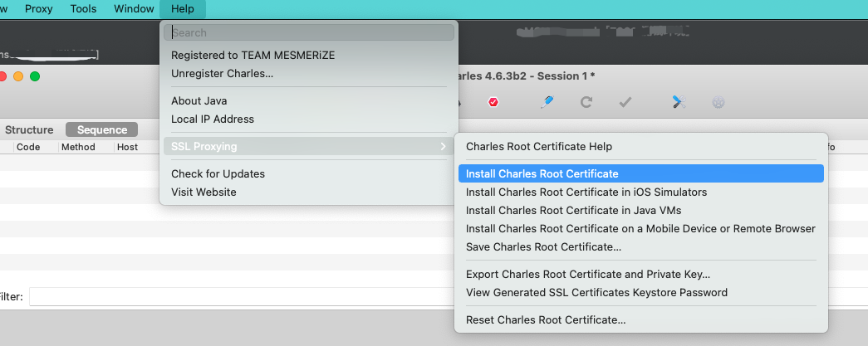Screen dimensions: 868x346
Task: Click the Validate checkmark icon
Action: tap(626, 102)
